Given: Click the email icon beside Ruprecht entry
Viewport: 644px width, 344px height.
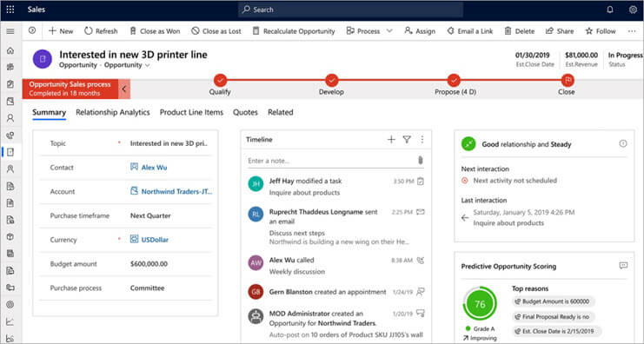Looking at the screenshot, I should 420,212.
